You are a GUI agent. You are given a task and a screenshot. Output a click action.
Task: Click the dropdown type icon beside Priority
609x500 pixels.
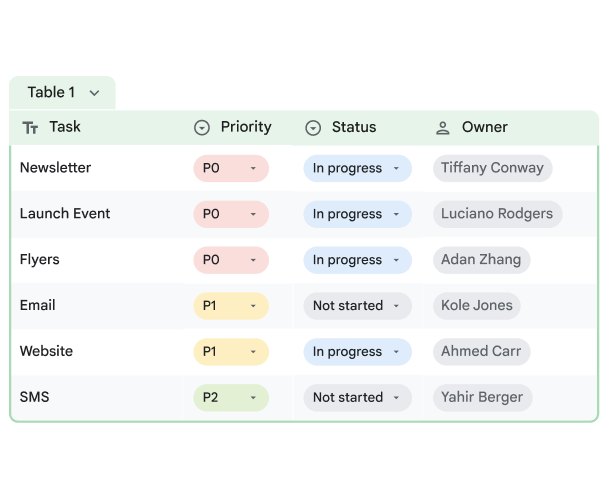coord(202,128)
